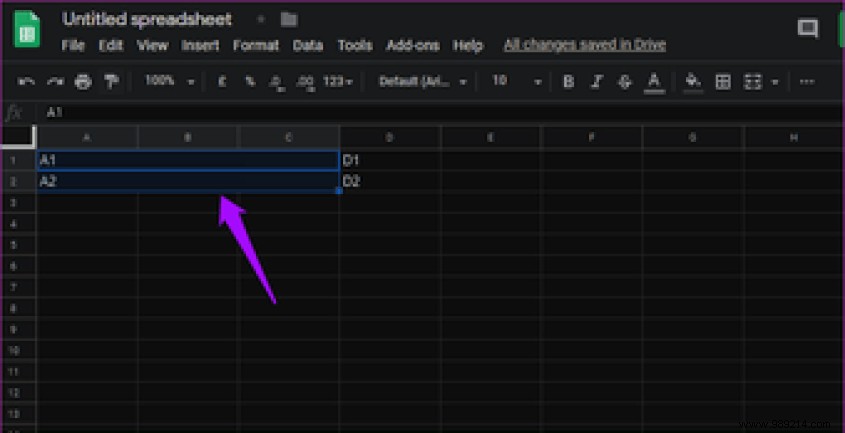Click the select-all corner box
845x433 pixels.
point(18,137)
